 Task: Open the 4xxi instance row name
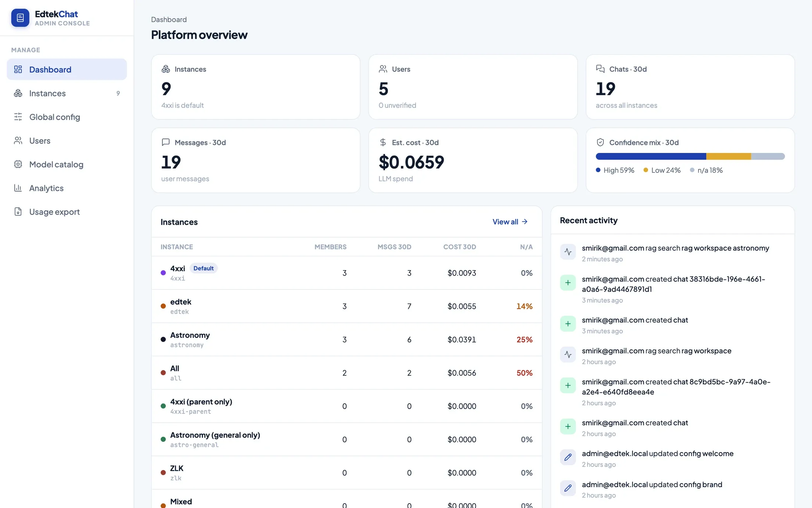pos(178,269)
